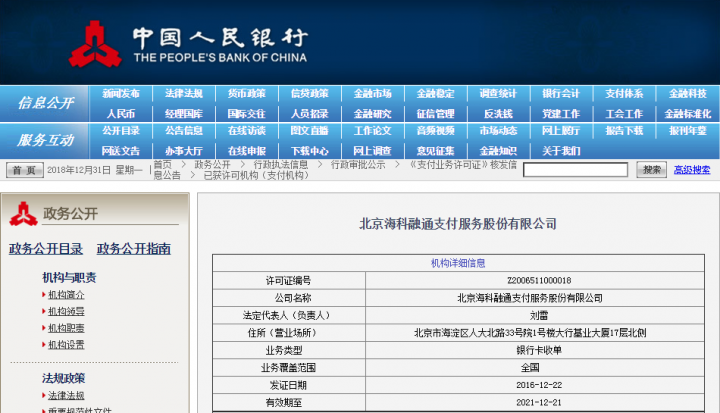Open 征信管理 in the navigation
This screenshot has width=720, height=413.
tap(435, 114)
